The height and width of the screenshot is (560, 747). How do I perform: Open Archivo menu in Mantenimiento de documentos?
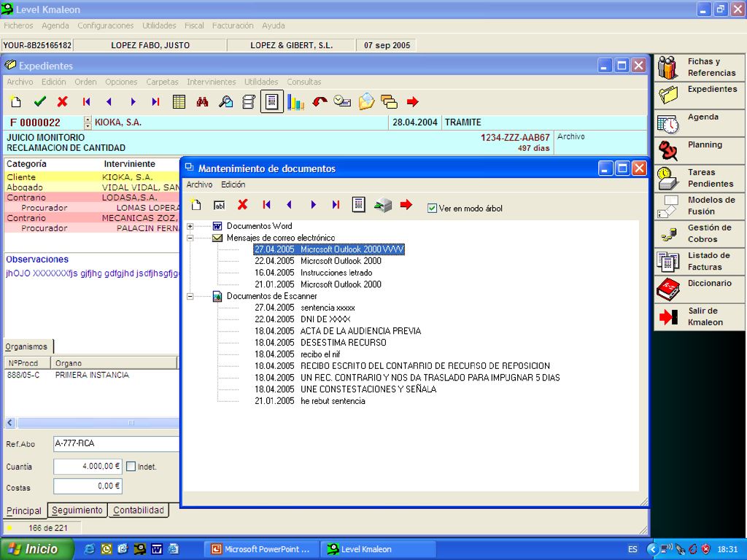[199, 184]
